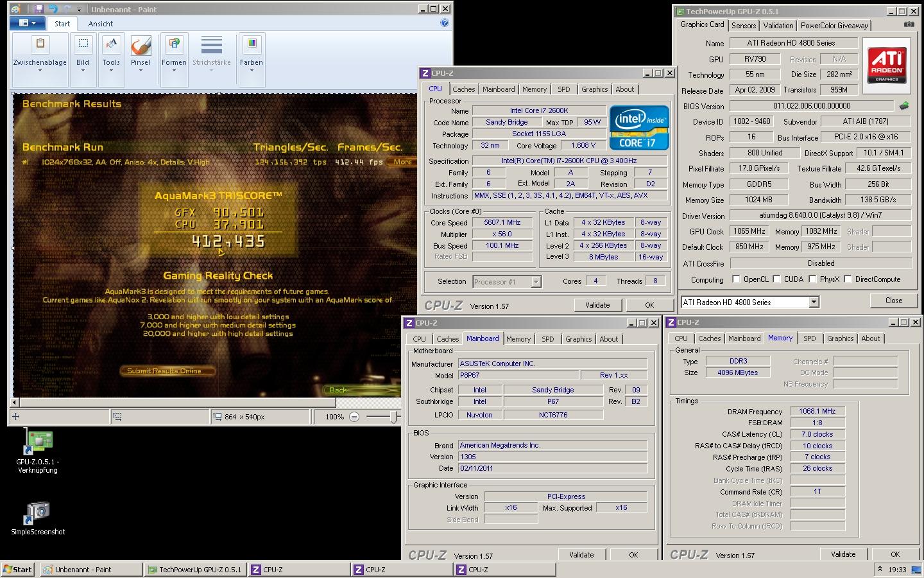Undo the last action in Paint
Image resolution: width=924 pixels, height=578 pixels.
(x=53, y=9)
